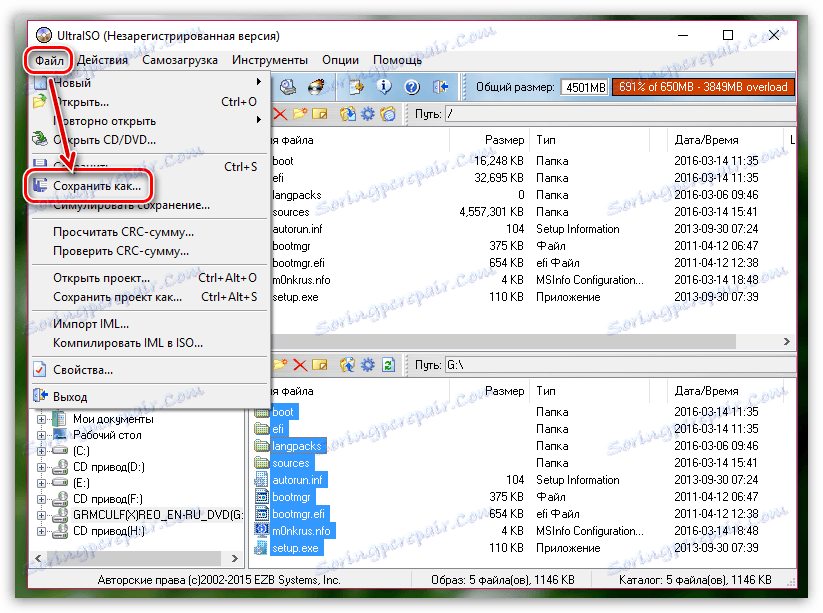Image resolution: width=823 pixels, height=613 pixels.
Task: Open the Самозагрузка menu
Action: click(x=180, y=60)
